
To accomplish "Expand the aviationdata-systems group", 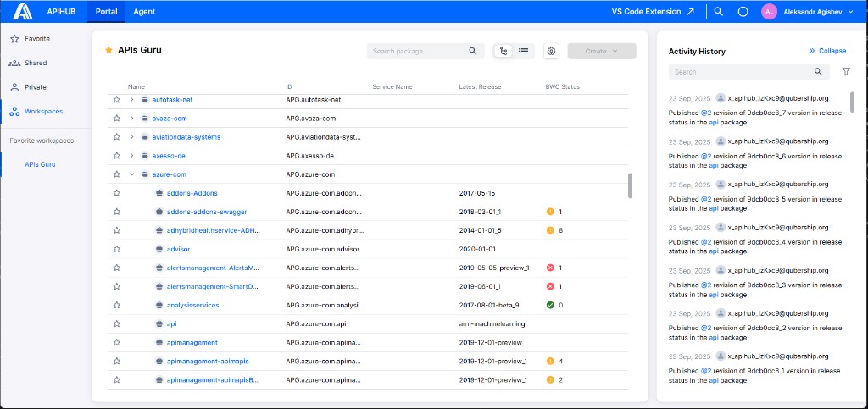I will [131, 136].
